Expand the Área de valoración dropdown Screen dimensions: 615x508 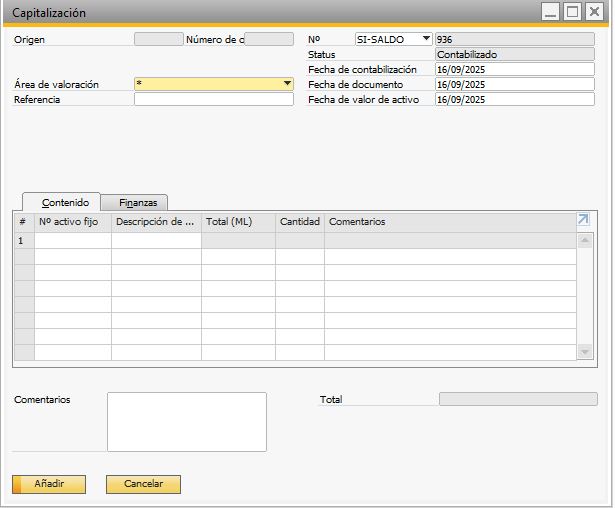pos(287,85)
